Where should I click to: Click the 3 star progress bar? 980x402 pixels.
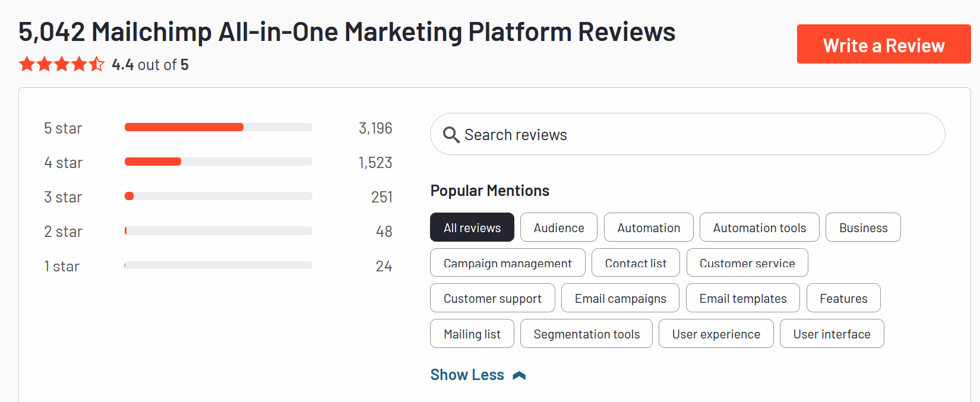click(218, 196)
